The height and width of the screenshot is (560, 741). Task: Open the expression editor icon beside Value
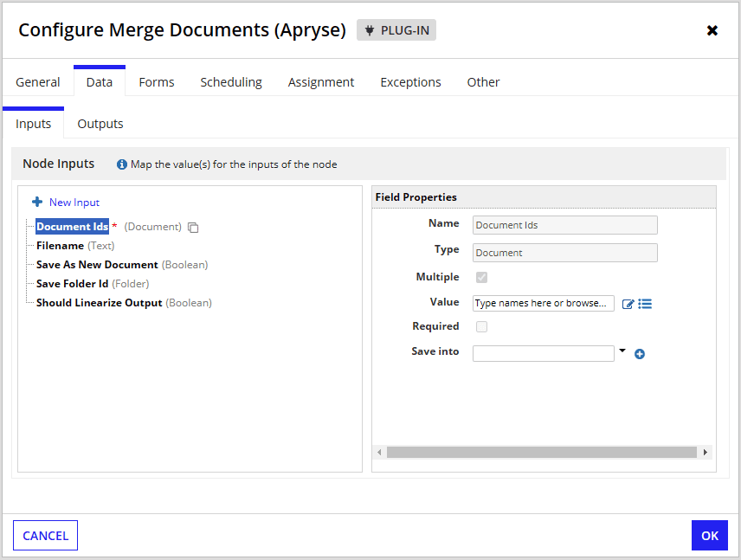tap(628, 304)
